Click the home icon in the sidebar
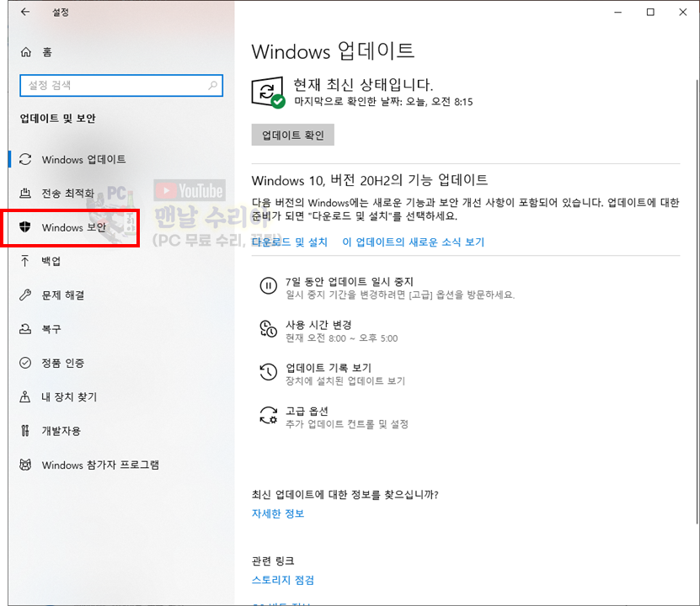The width and height of the screenshot is (700, 606). 26,52
